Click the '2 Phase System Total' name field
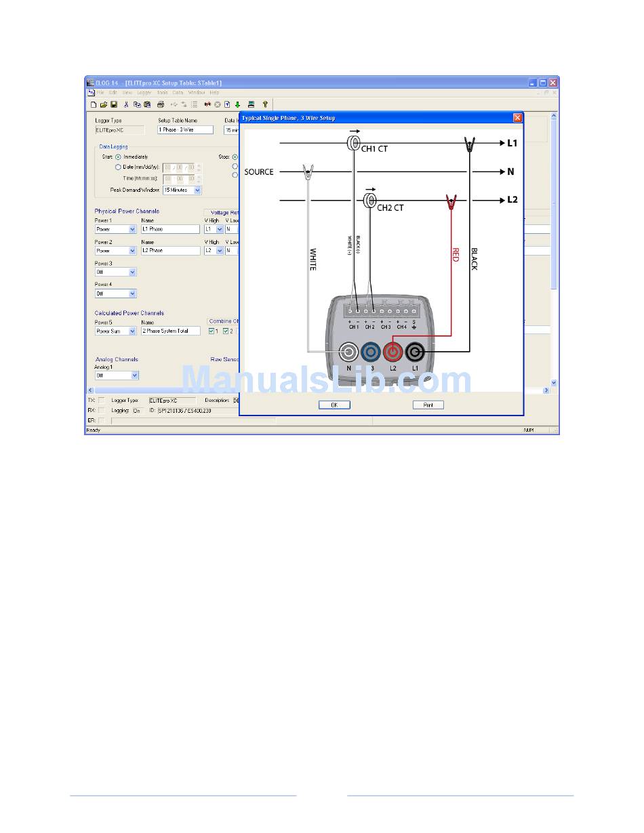This screenshot has width=644, height=833. (171, 331)
